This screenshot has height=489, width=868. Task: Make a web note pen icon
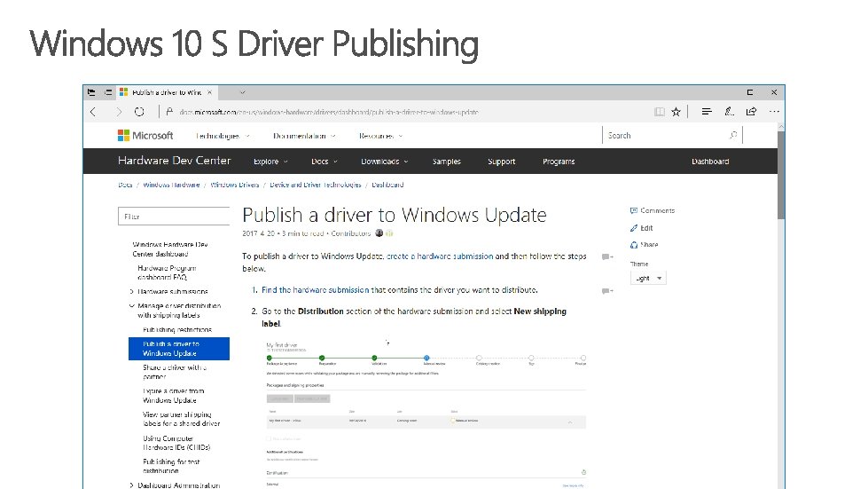[729, 112]
